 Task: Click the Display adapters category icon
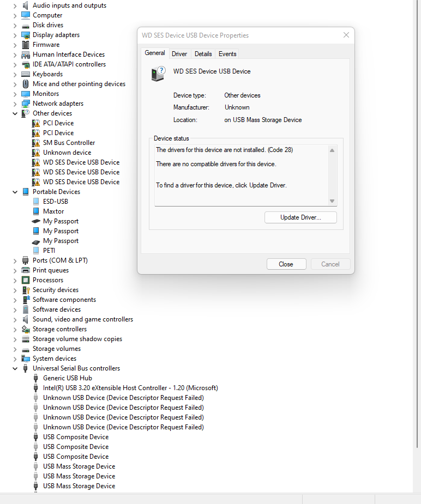click(x=26, y=35)
